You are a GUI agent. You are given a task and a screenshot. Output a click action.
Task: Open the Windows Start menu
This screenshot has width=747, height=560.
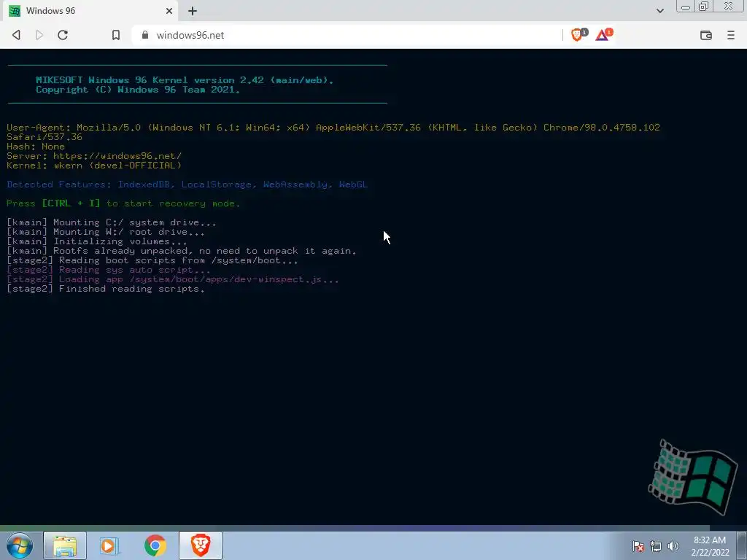[20, 545]
